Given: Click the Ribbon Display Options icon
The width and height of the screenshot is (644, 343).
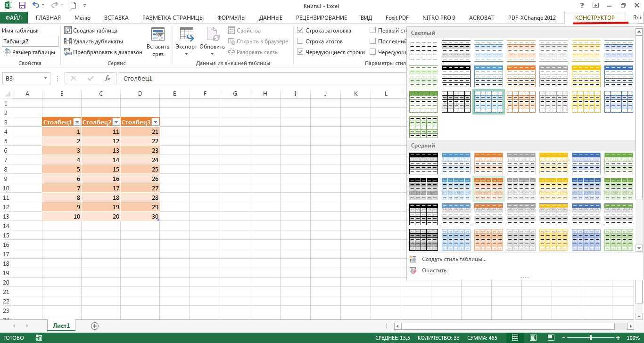Looking at the screenshot, I should [596, 6].
